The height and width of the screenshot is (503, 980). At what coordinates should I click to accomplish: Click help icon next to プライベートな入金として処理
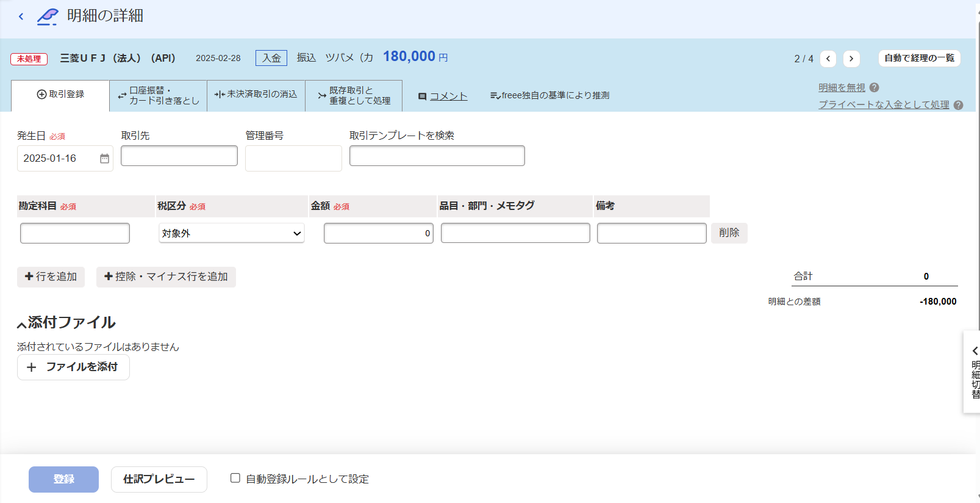958,104
